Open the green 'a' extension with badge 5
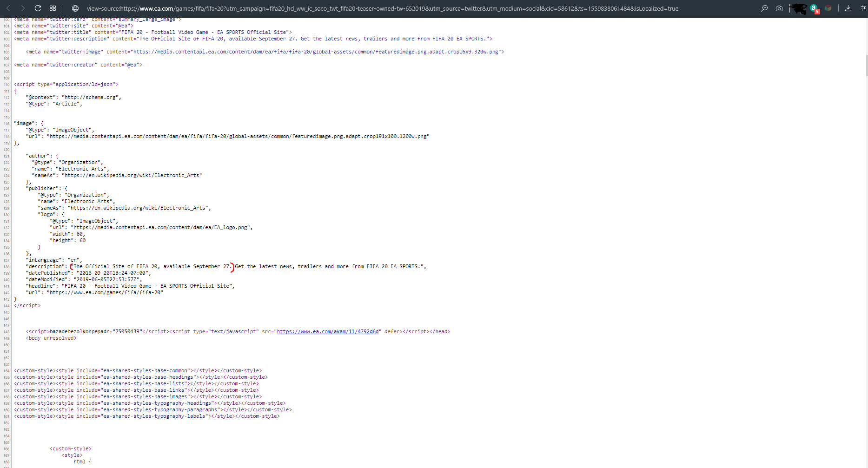The image size is (868, 468). [815, 9]
